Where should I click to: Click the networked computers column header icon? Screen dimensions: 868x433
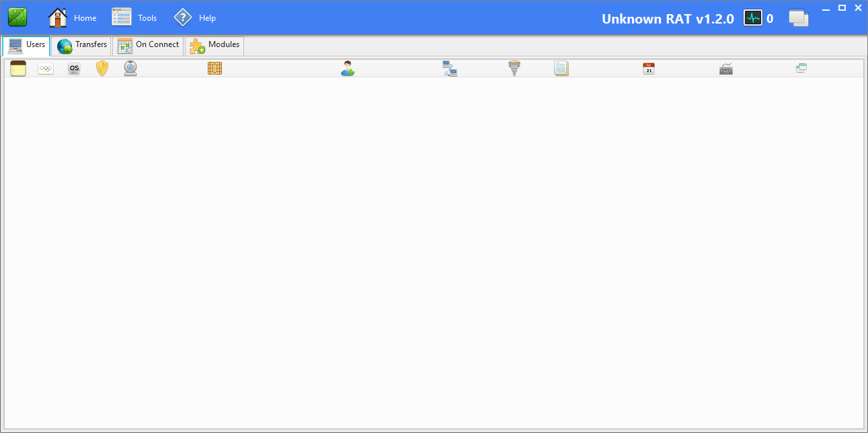pos(450,69)
